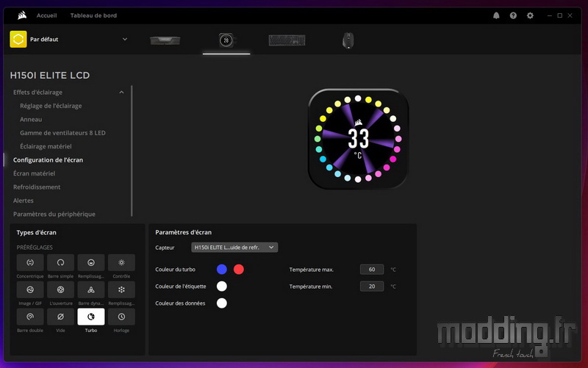Image resolution: width=588 pixels, height=368 pixels.
Task: Edit the Température max. field
Action: click(x=372, y=270)
